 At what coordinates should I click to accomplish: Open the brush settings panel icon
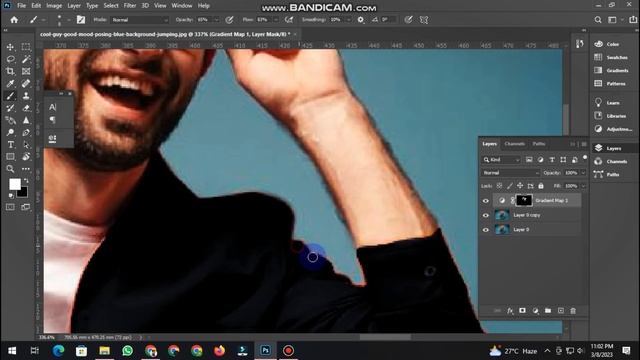[x=81, y=20]
